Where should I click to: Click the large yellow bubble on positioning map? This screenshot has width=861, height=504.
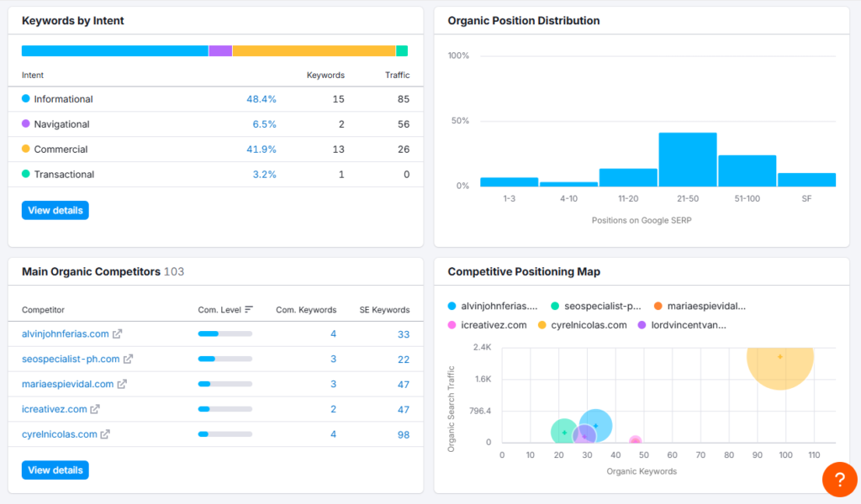[x=780, y=356]
